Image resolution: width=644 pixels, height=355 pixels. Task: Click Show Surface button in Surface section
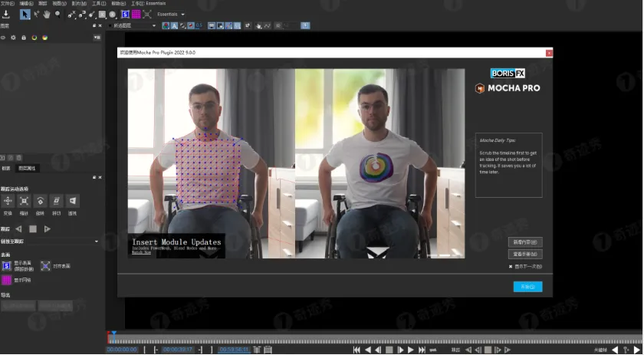(x=7, y=266)
